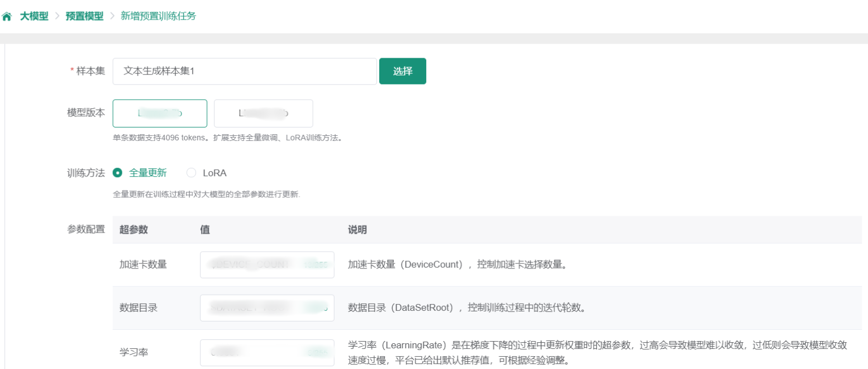Click the home icon in breadcrumb
This screenshot has height=369, width=868.
point(7,17)
